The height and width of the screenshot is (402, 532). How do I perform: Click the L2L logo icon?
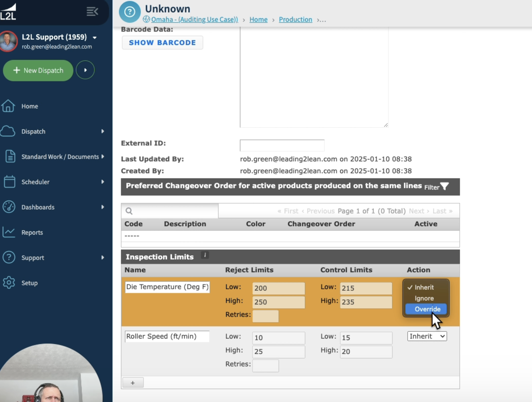(x=8, y=12)
